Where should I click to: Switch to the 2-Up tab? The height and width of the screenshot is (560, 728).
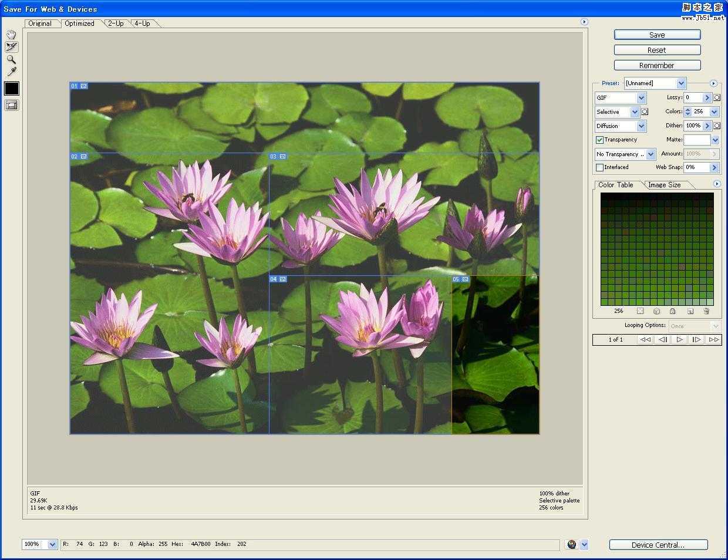click(x=116, y=23)
